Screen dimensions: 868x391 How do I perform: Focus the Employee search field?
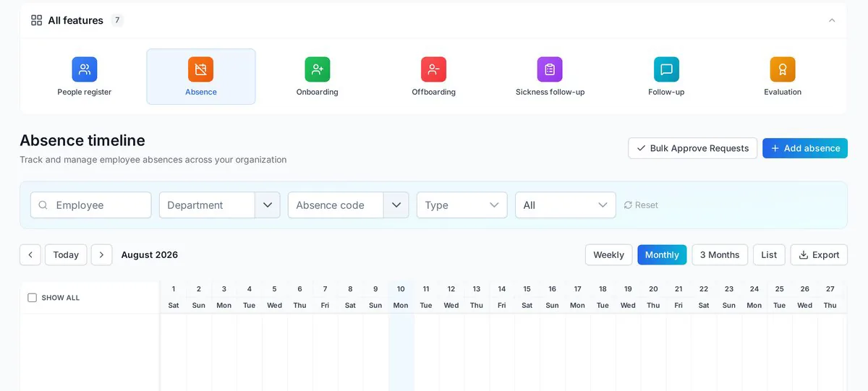(91, 205)
